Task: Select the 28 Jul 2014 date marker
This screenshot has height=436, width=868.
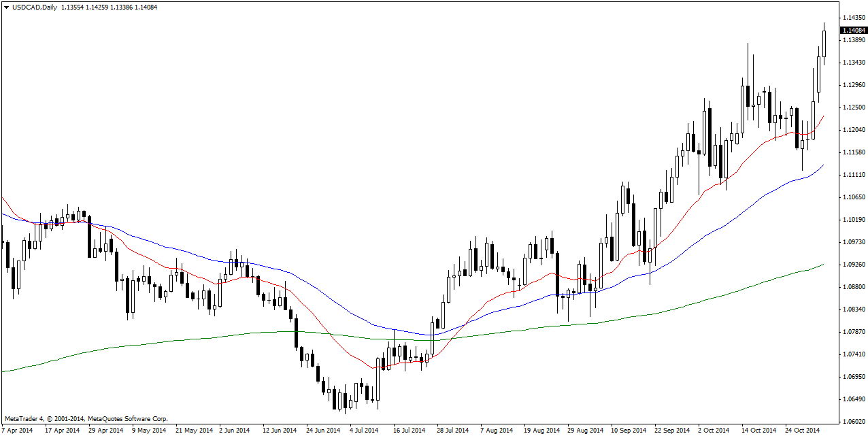Action: 453,431
